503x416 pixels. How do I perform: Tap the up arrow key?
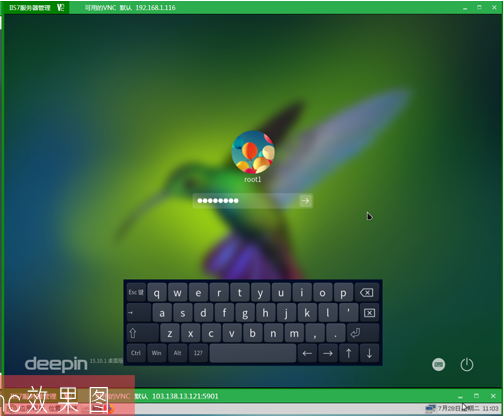[349, 353]
